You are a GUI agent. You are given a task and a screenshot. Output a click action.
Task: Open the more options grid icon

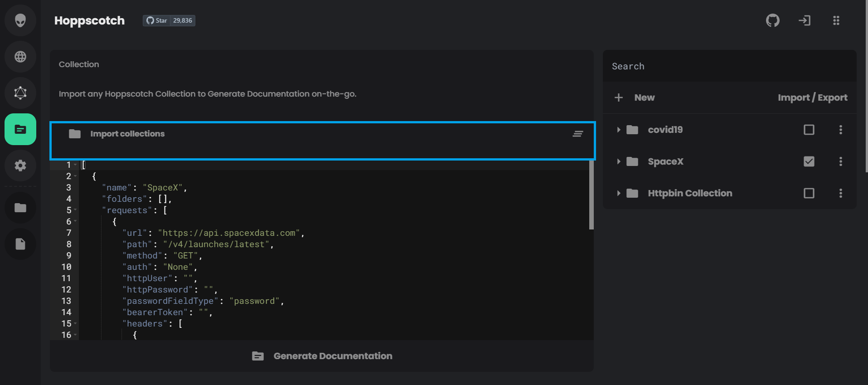coord(836,20)
